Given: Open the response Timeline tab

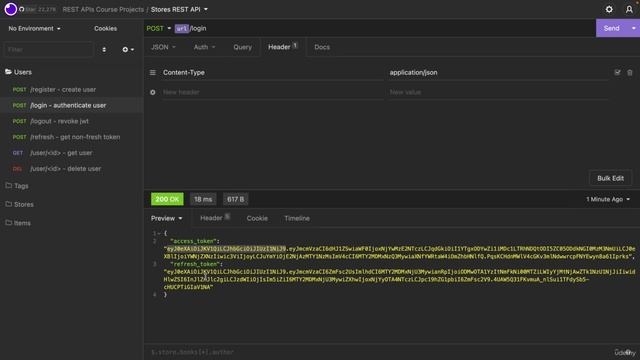Looking at the screenshot, I should tap(297, 218).
